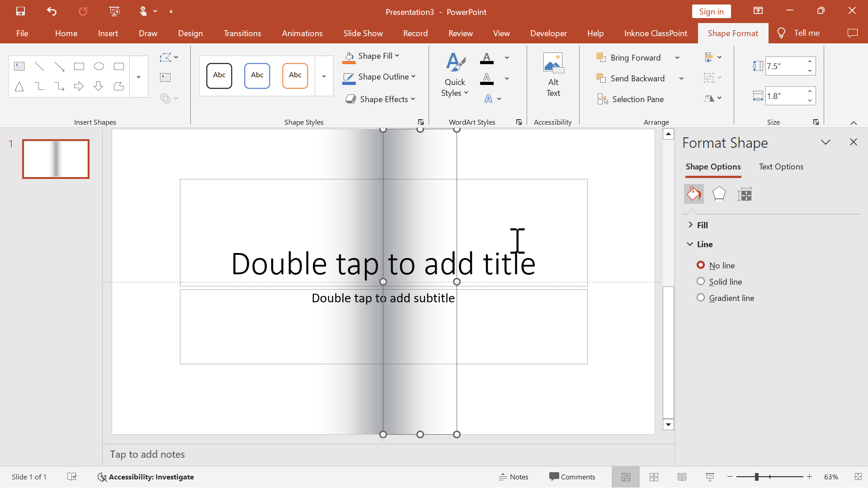
Task: Expand the Fill section
Action: (690, 224)
